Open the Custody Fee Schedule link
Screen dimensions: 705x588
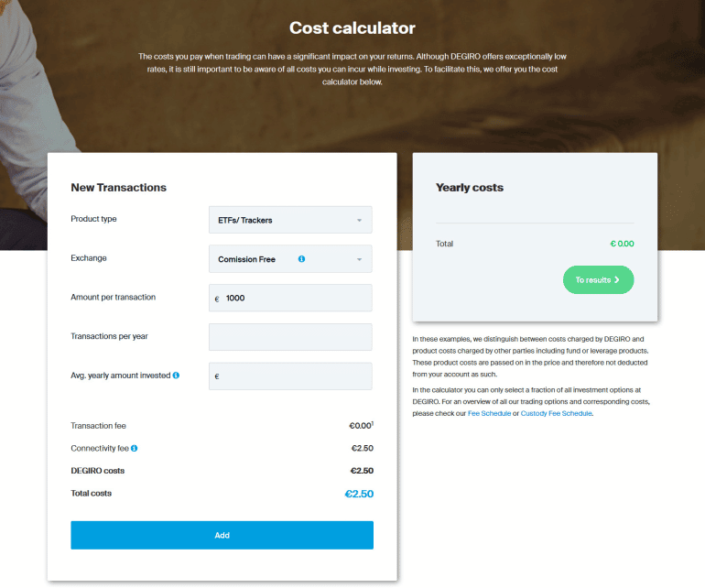tap(557, 414)
